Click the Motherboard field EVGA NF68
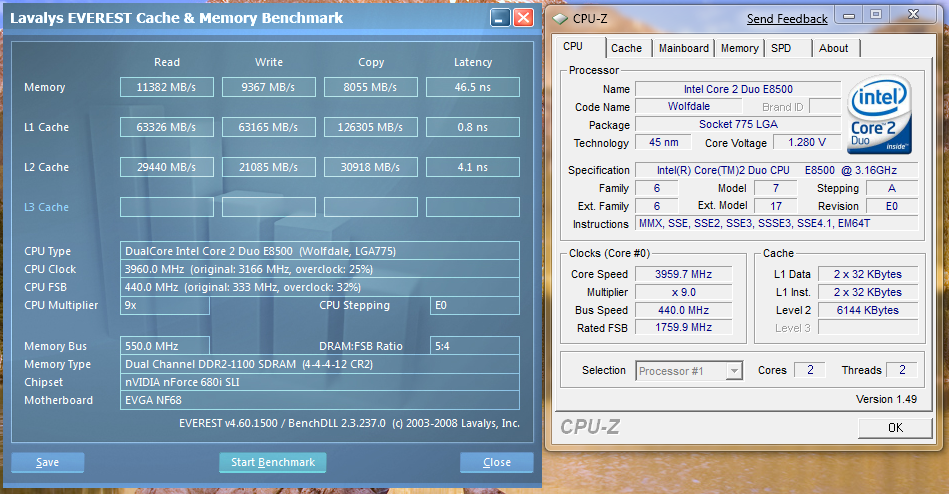Viewport: 949px width, 494px height. [320, 400]
